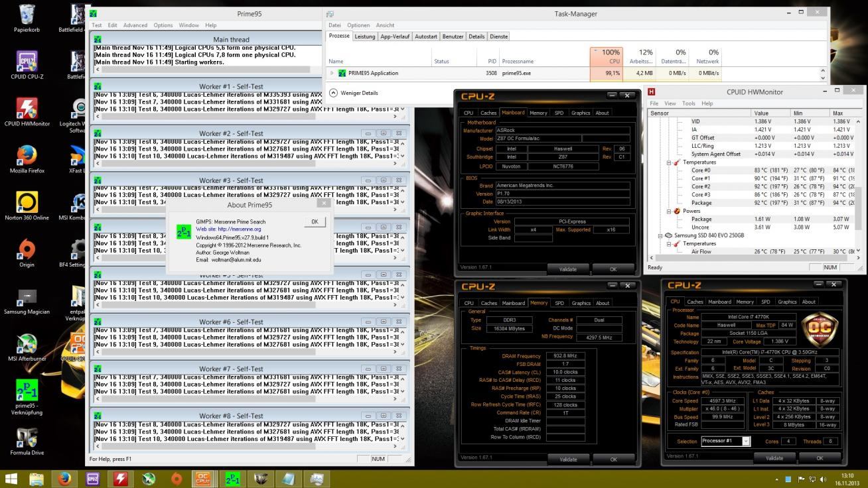Click the Windows Start button
The image size is (868, 488).
pyautogui.click(x=11, y=478)
